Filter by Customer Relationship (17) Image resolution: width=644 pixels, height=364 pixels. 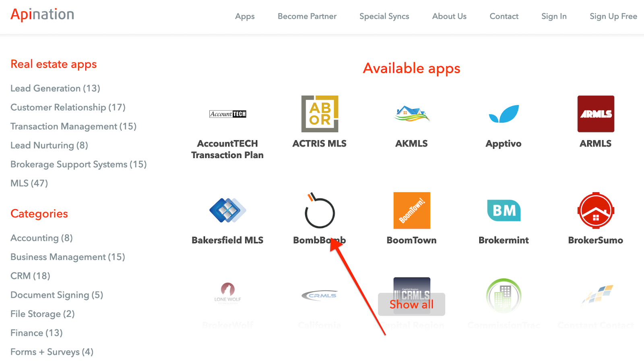click(x=68, y=108)
